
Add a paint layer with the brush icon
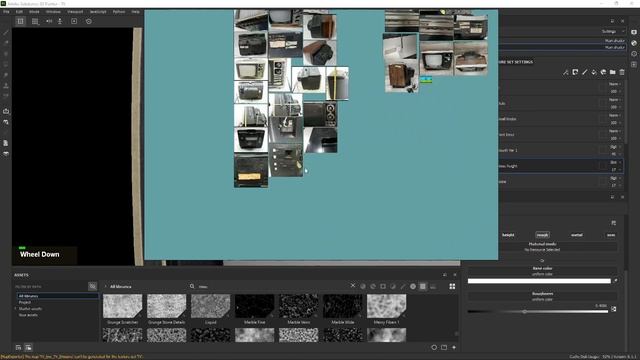point(584,72)
